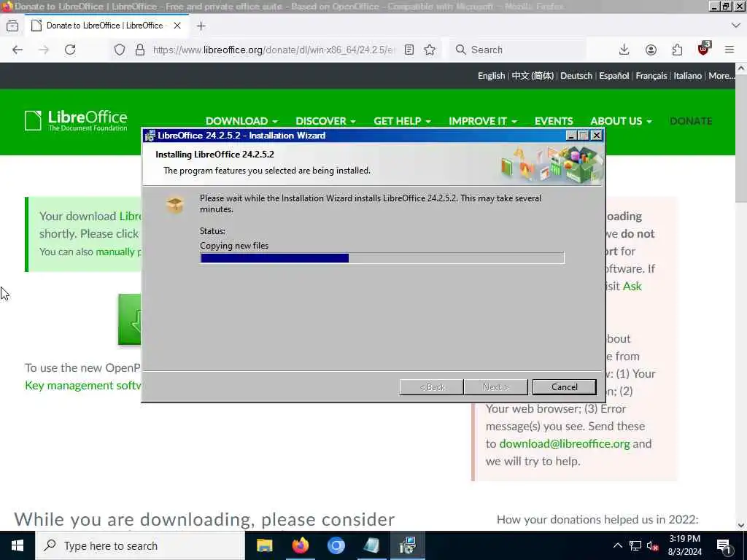Bookmark this page with the star icon
Screen dimensions: 747x560
pyautogui.click(x=430, y=50)
